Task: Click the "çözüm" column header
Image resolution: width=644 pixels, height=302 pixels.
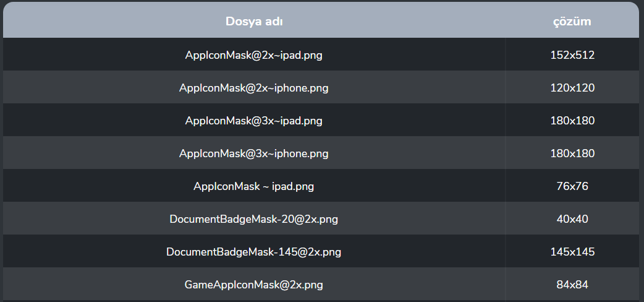Action: tap(572, 22)
